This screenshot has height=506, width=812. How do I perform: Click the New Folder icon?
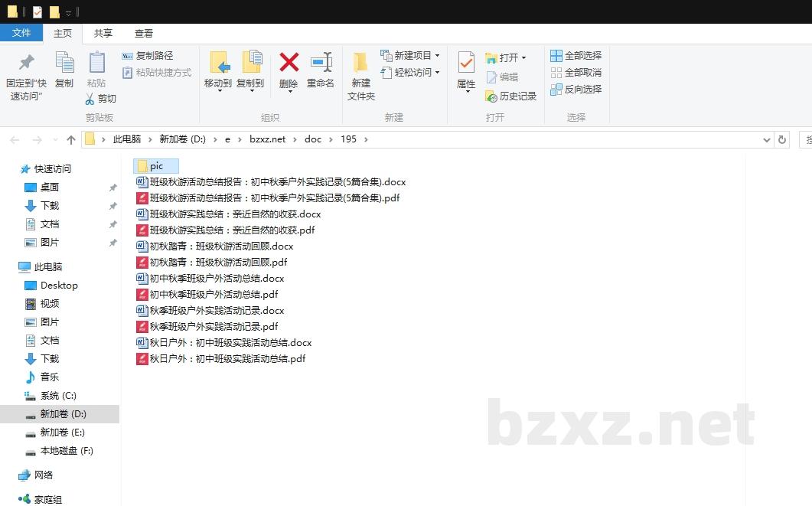360,63
